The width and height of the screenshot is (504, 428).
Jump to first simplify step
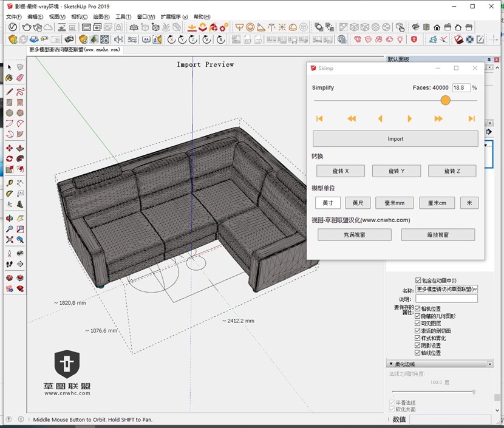pyautogui.click(x=319, y=118)
